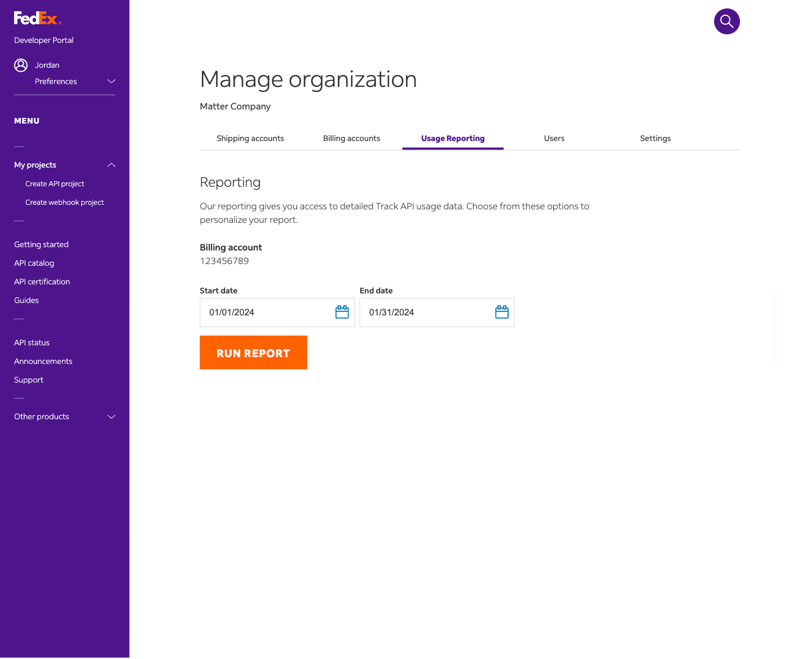Open the Users tab
This screenshot has height=659, width=812.
[x=554, y=138]
